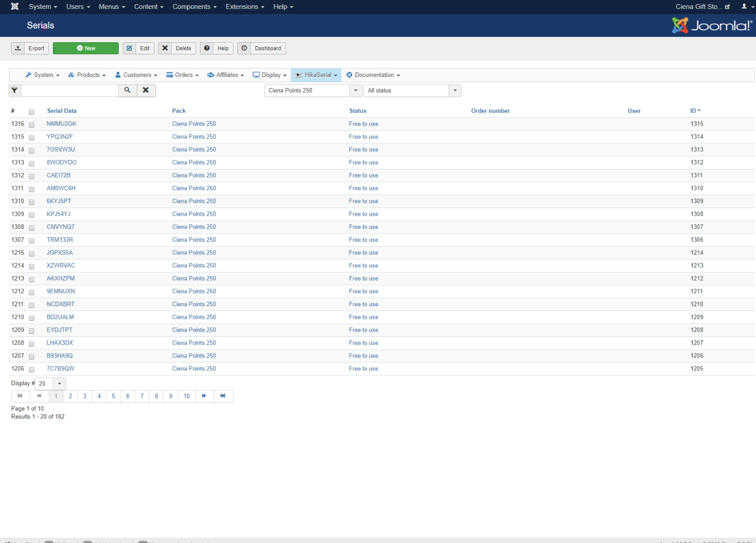Click the Export toolbar button
The image size is (756, 543).
click(x=30, y=48)
